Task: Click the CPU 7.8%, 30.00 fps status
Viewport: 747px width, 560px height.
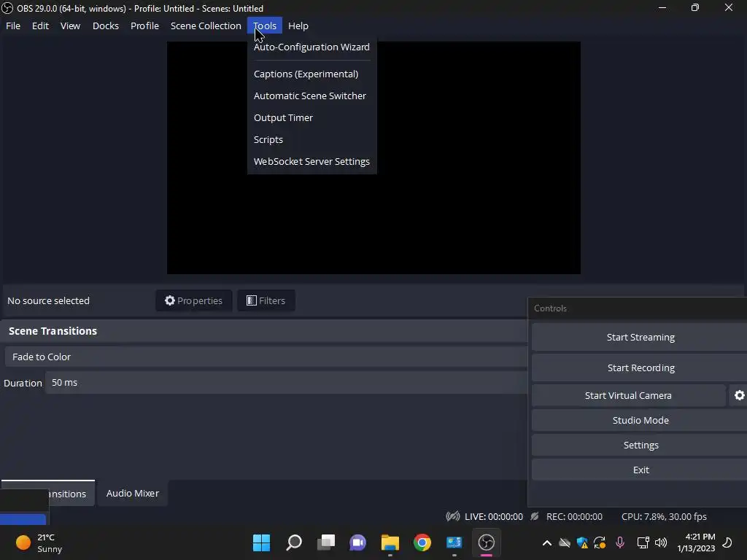Action: [x=664, y=517]
